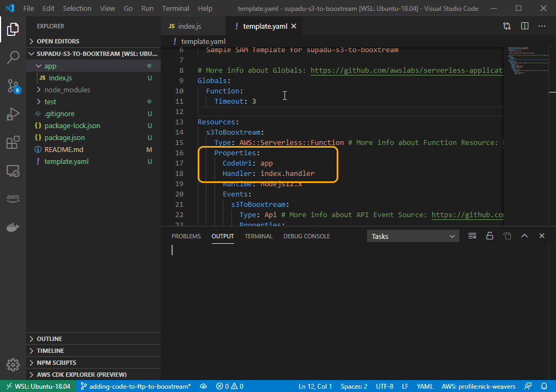556x392 pixels.
Task: Open the Terminal menu
Action: (175, 8)
